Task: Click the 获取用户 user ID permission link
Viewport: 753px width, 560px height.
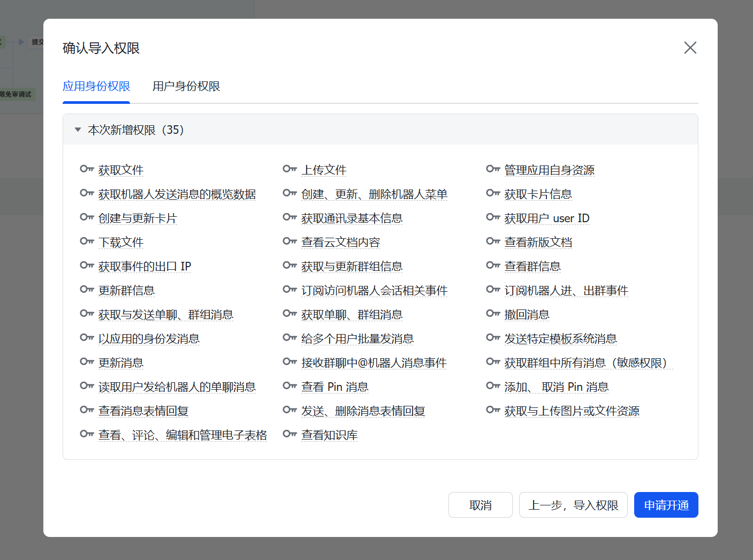Action: [x=546, y=218]
